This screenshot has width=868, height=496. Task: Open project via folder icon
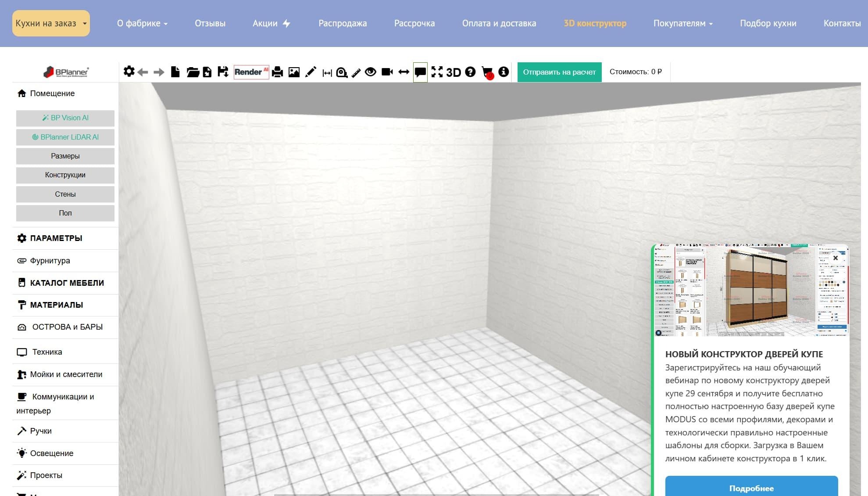[193, 72]
